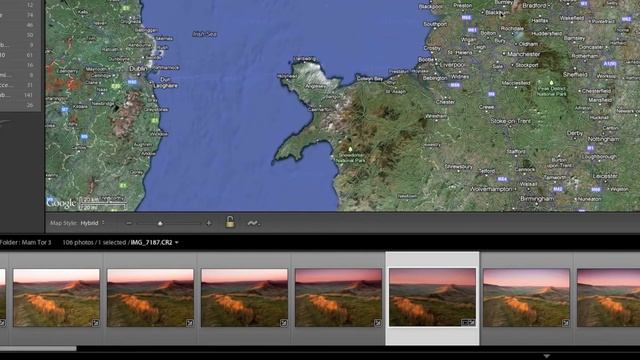
Task: Click the Bradford label on the map
Action: [534, 6]
